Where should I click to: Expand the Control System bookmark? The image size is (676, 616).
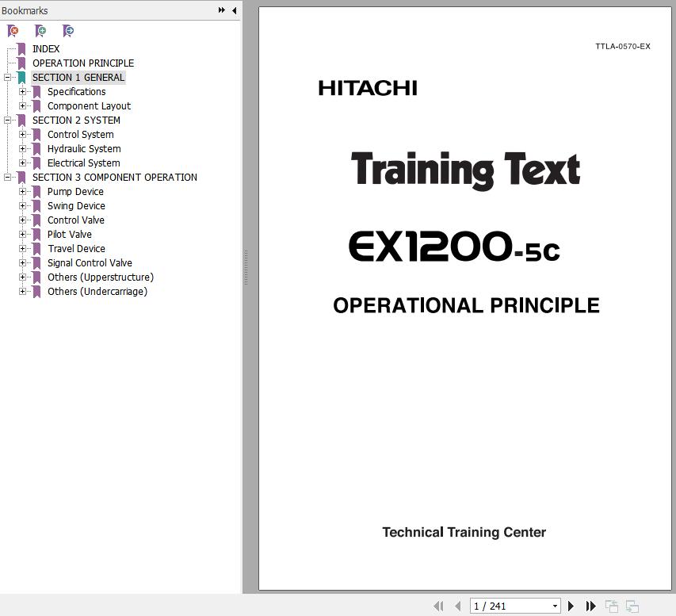pyautogui.click(x=22, y=135)
